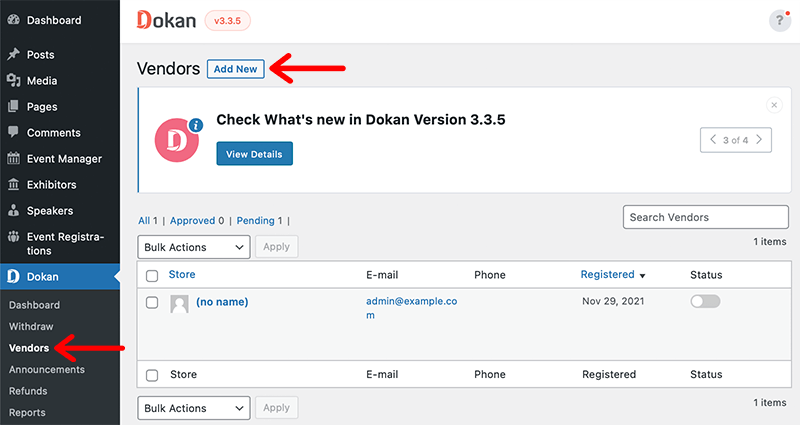This screenshot has width=800, height=425.
Task: Check the select-all box in table footer
Action: [x=152, y=376]
